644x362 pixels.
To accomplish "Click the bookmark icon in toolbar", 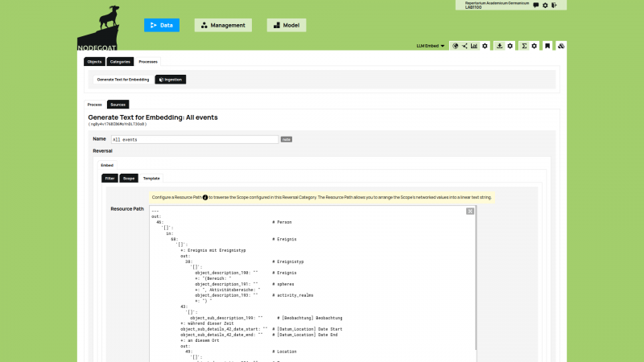I will (x=547, y=46).
